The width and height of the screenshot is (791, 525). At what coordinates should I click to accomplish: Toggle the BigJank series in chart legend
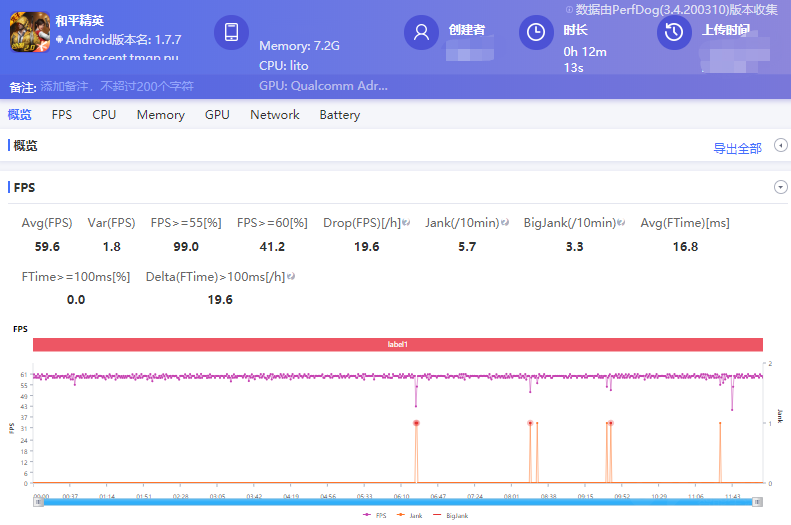click(x=450, y=515)
